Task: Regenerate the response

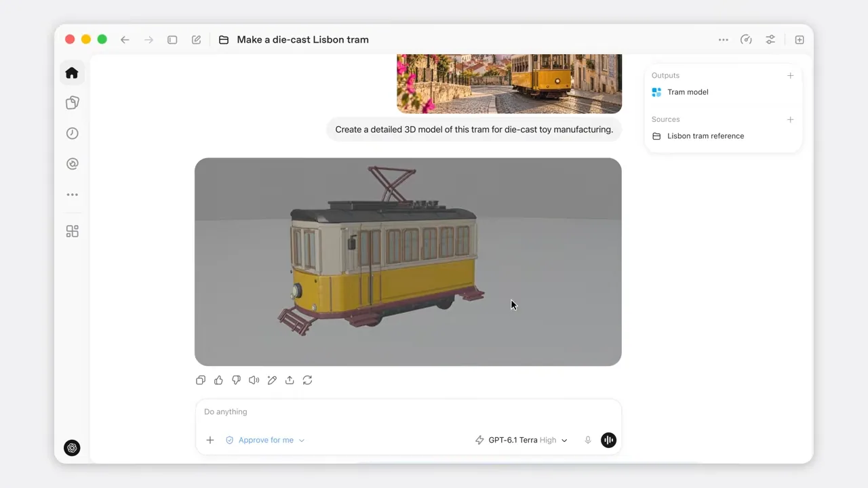Action: 307,380
